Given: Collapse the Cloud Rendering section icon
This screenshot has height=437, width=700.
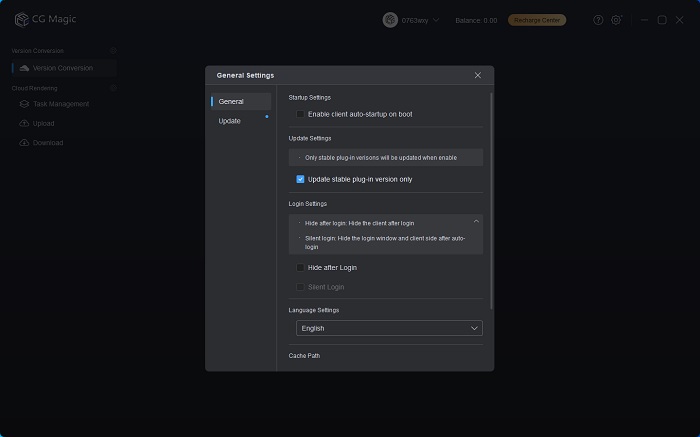Looking at the screenshot, I should pos(113,88).
